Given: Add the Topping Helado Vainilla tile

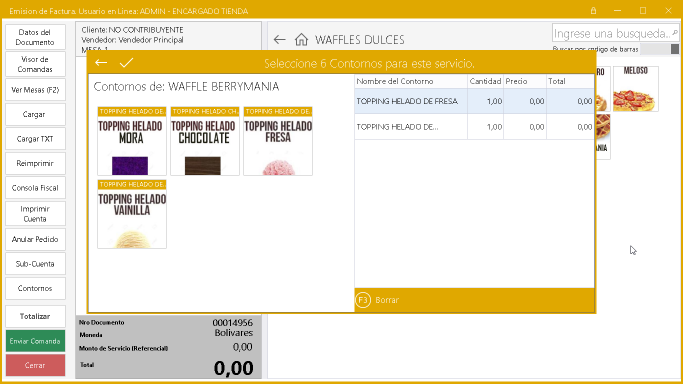Looking at the screenshot, I should [x=132, y=214].
